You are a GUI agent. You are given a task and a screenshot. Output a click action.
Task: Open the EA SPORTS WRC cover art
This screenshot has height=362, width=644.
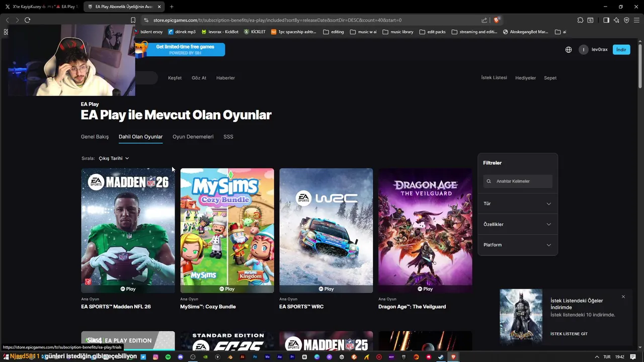pos(326,230)
